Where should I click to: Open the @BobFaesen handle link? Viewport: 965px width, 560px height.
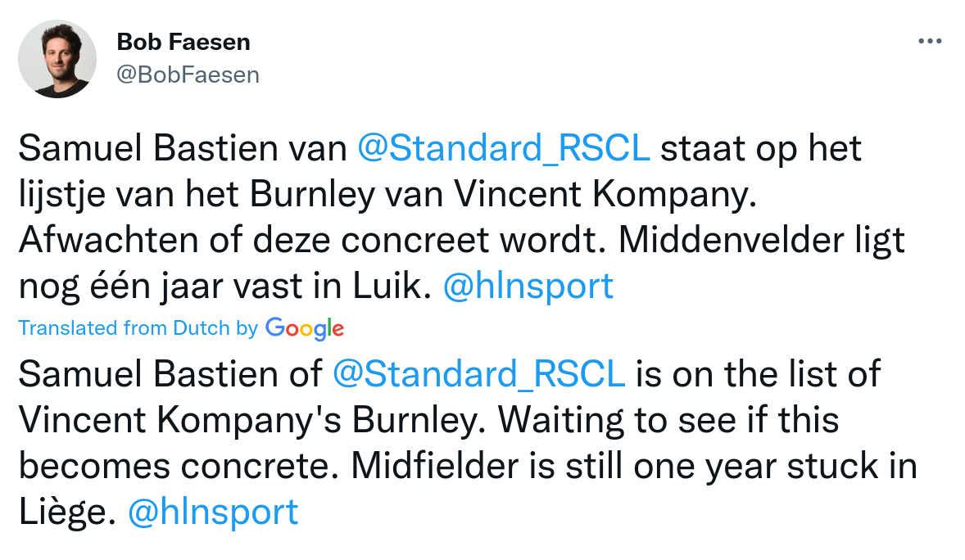pyautogui.click(x=188, y=75)
